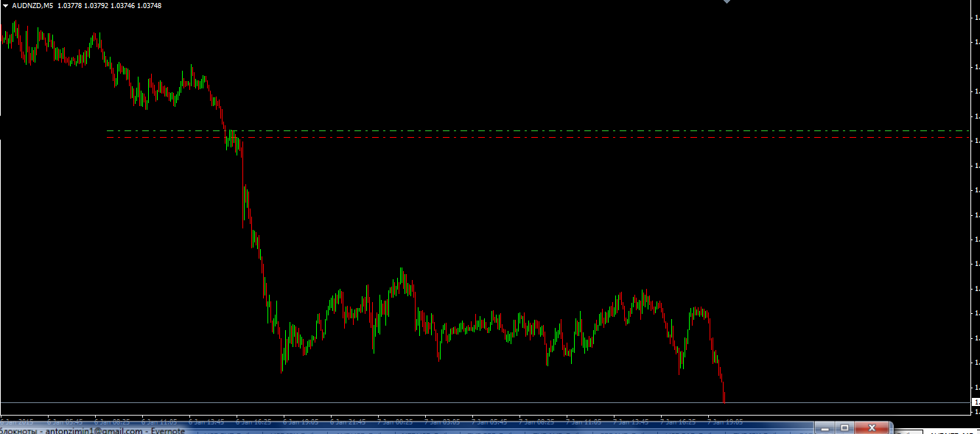Screen dimensions: 980x434
Task: Toggle the one-click trading arrow beside AUDNZD,M5
Action: click(x=5, y=6)
